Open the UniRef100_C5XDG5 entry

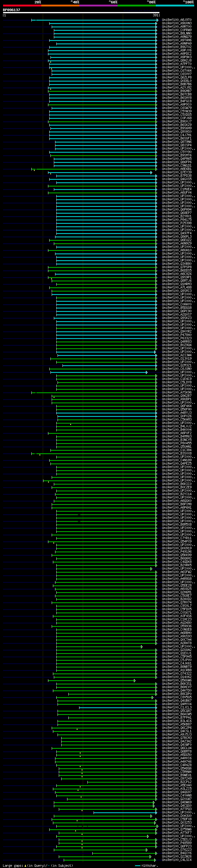pyautogui.click(x=176, y=115)
